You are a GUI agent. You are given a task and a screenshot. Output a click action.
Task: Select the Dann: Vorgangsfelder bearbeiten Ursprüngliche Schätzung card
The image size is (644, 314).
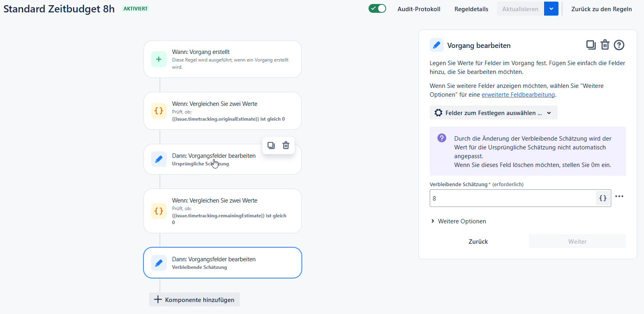point(223,159)
